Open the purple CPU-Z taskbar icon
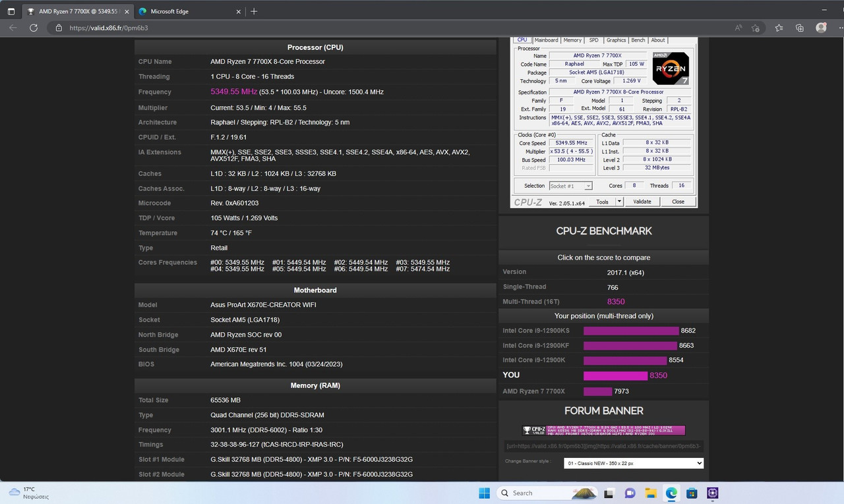Viewport: 844px width, 504px height. (x=713, y=493)
